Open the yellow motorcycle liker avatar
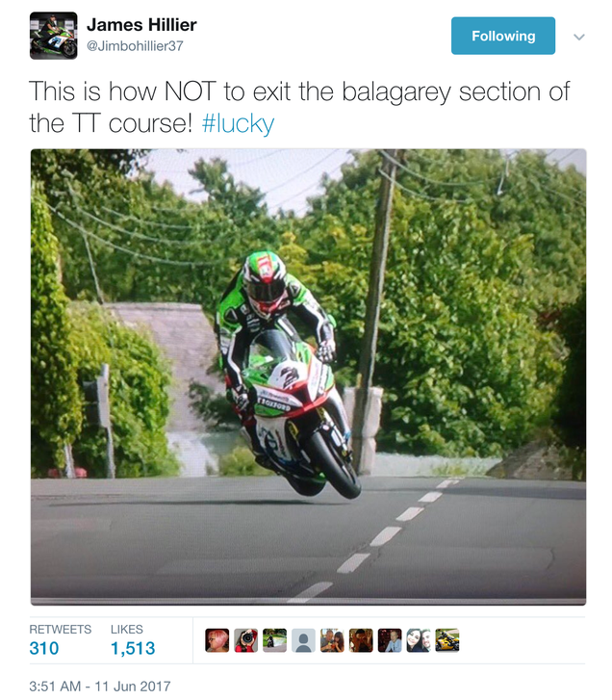Image resolution: width=612 pixels, height=700 pixels. (x=447, y=640)
